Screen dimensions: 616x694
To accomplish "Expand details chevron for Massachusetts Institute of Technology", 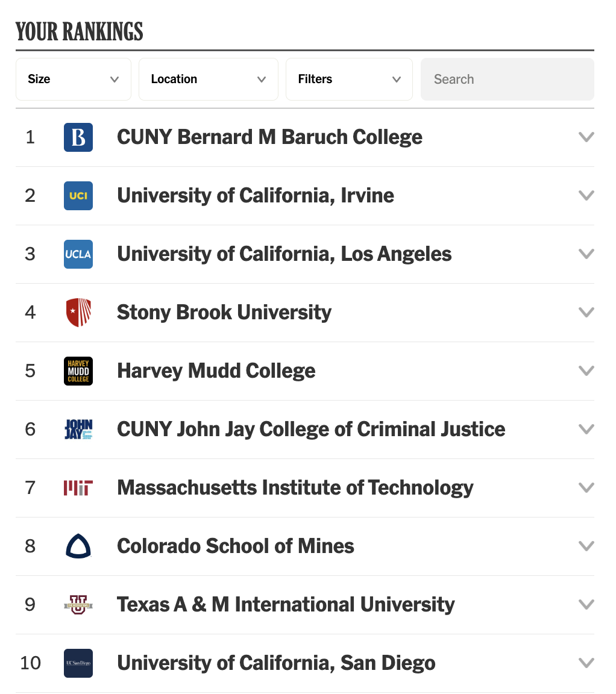I will pyautogui.click(x=586, y=488).
